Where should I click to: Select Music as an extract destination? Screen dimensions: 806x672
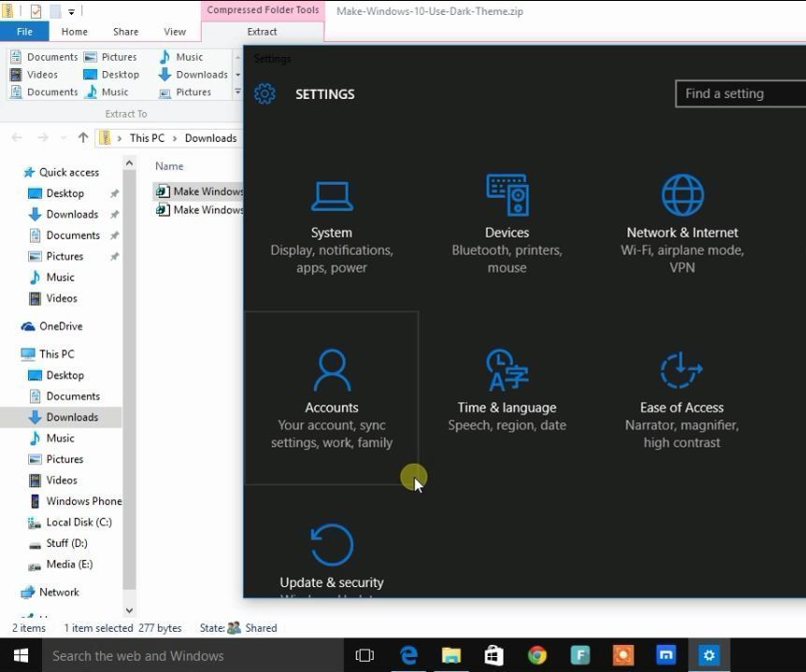191,56
